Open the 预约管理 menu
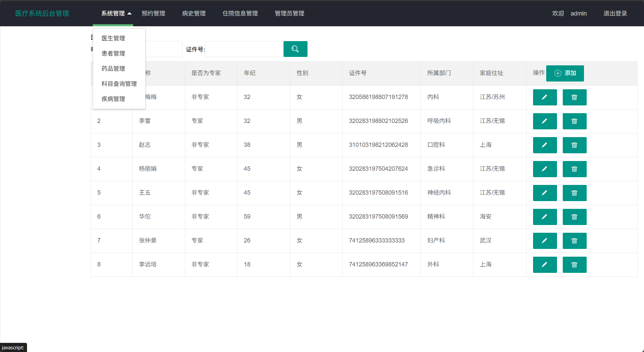This screenshot has width=644, height=352. point(153,13)
